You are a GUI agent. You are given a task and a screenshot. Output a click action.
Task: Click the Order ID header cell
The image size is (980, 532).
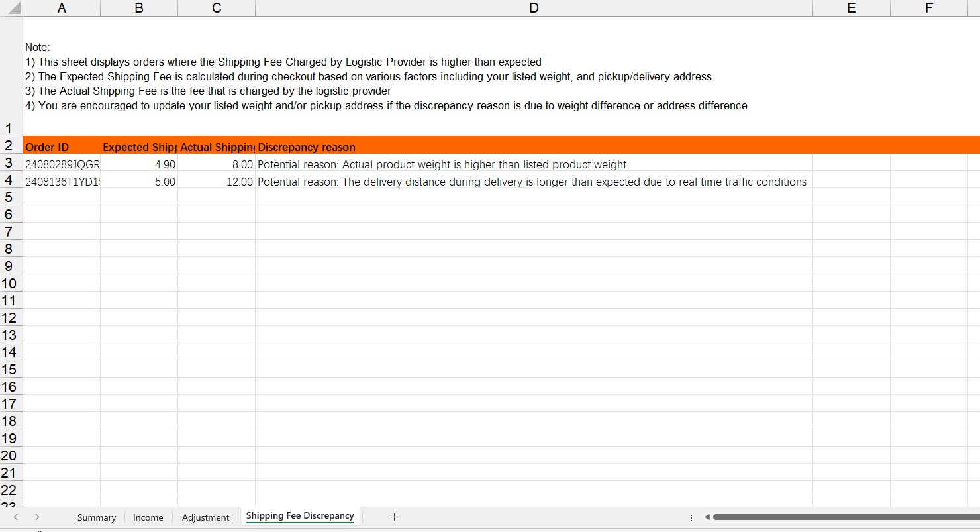click(x=62, y=147)
